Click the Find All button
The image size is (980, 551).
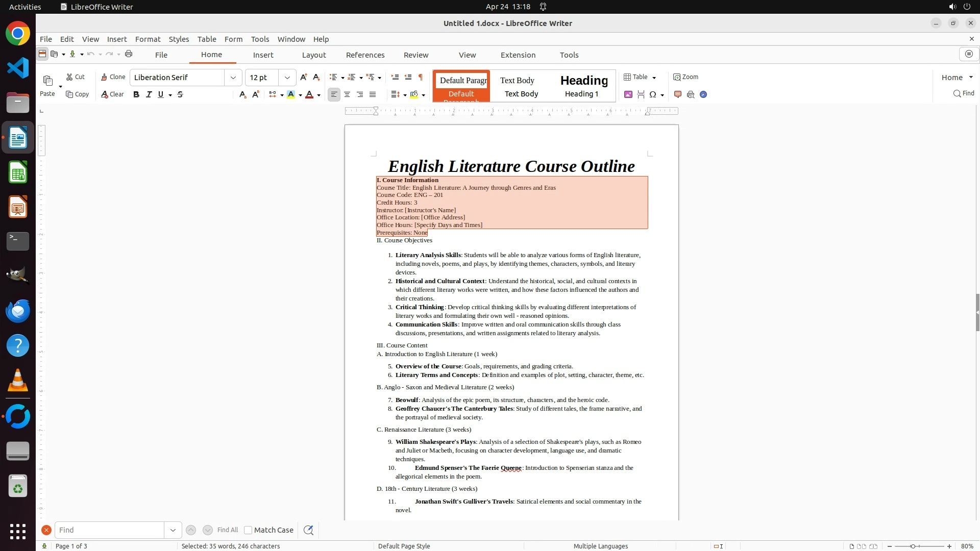[227, 530]
